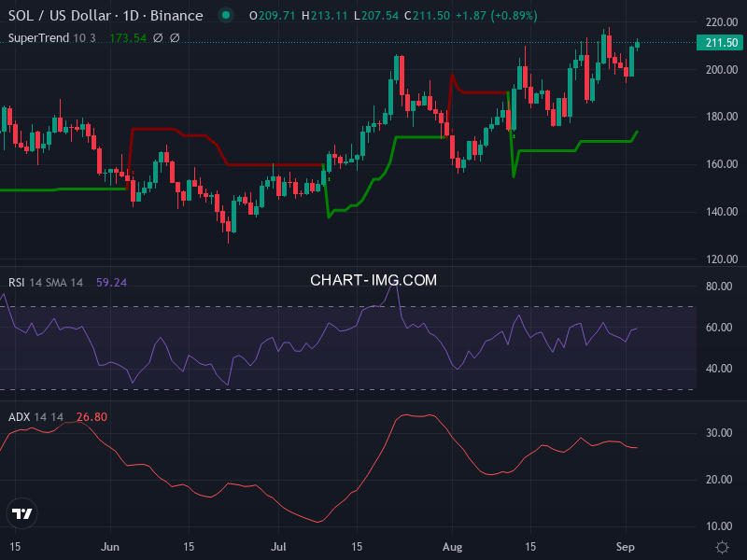Click the Aug label on time axis
The height and width of the screenshot is (560, 747).
[x=452, y=545]
